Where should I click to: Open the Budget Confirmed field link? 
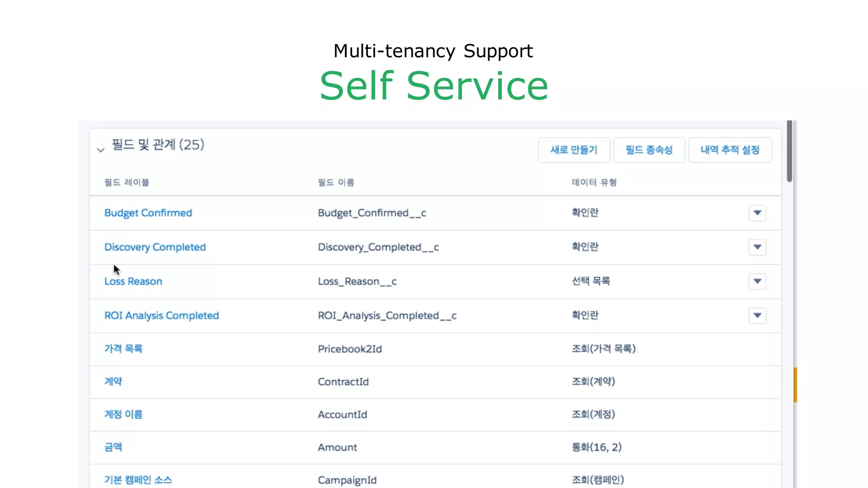point(148,213)
